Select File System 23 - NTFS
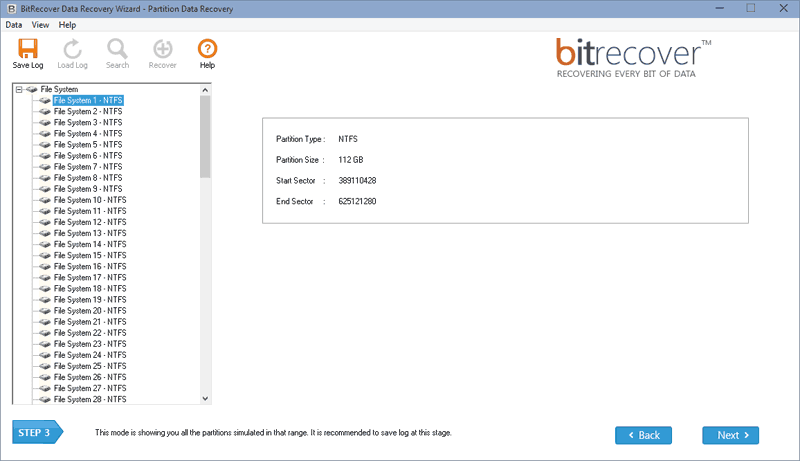This screenshot has height=461, width=800. [x=90, y=344]
